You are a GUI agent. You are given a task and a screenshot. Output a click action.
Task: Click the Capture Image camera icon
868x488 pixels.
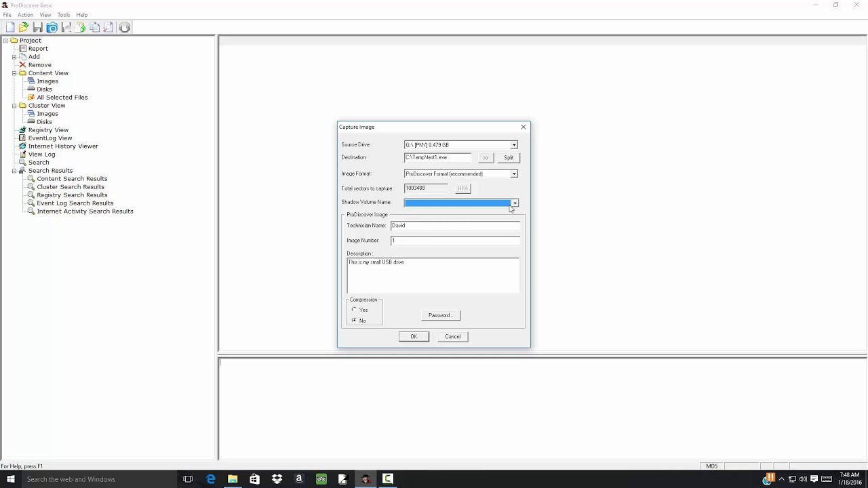click(x=52, y=27)
